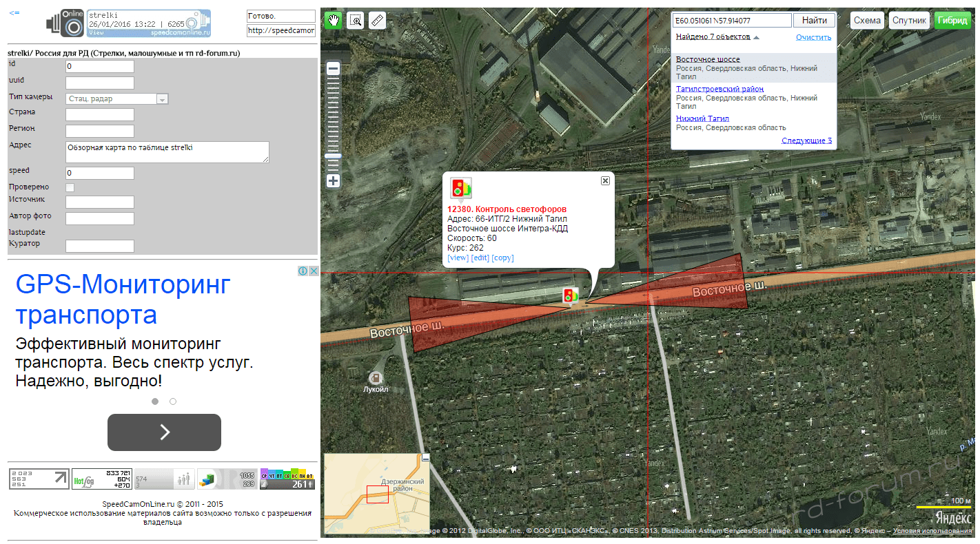The image size is (980, 544).
Task: Zoom in with the plus button
Action: pos(333,181)
